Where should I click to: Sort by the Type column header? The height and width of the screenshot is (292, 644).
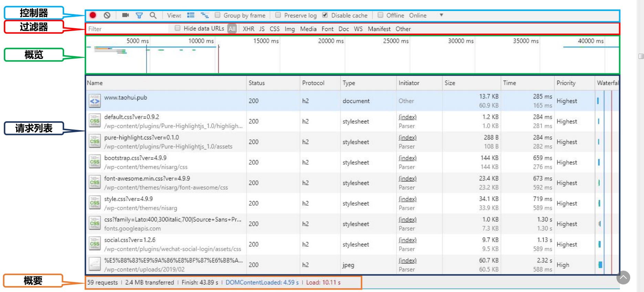pyautogui.click(x=368, y=83)
